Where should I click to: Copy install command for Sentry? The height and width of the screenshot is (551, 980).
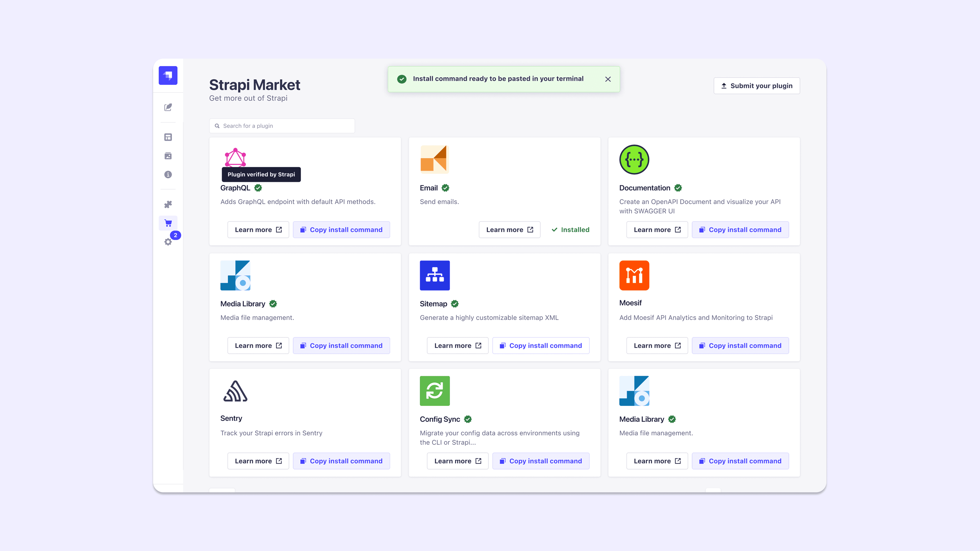(341, 461)
